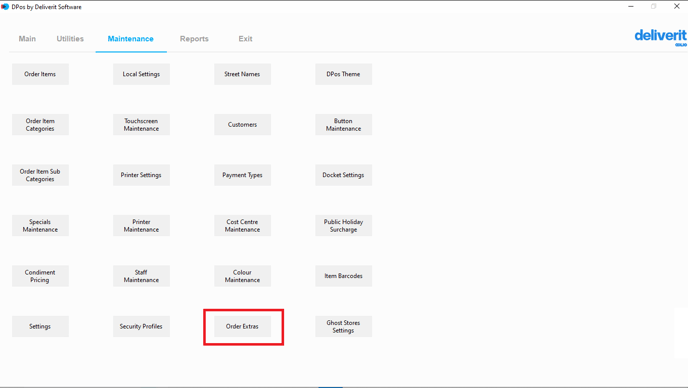688x388 pixels.
Task: Open the Settings button
Action: (40, 327)
